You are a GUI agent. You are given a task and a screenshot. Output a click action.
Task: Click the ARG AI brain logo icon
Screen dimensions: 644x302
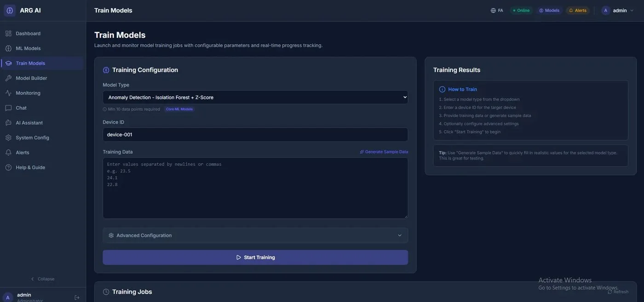(x=10, y=11)
